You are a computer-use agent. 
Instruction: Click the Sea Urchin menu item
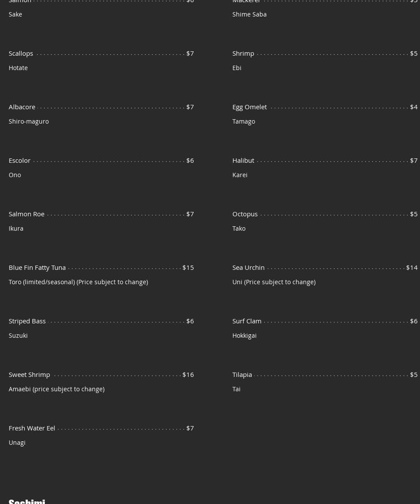click(x=249, y=267)
